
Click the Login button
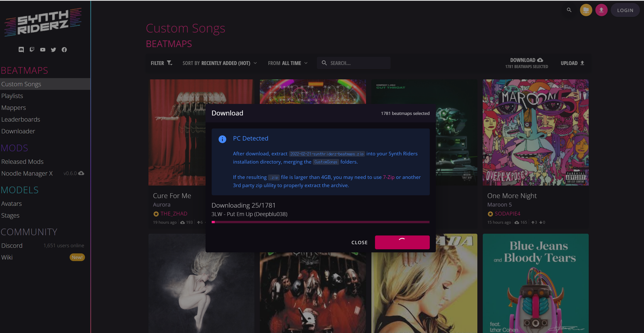pyautogui.click(x=625, y=10)
